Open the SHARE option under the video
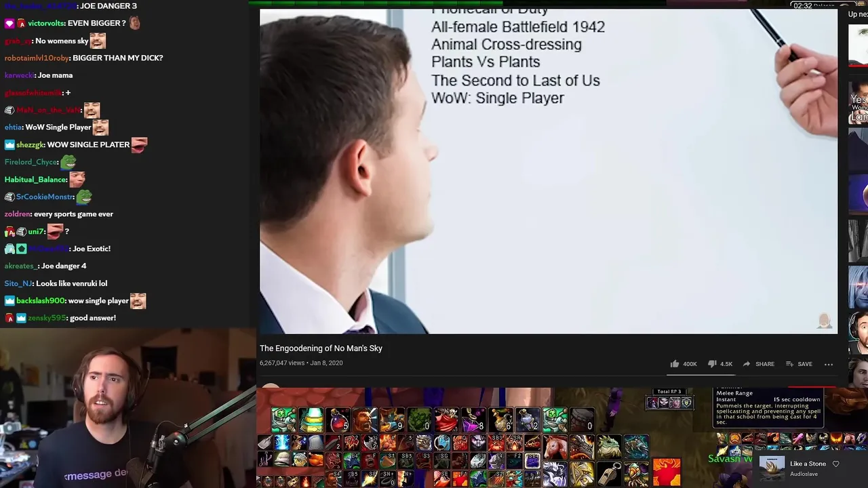Image resolution: width=868 pixels, height=488 pixels. coord(758,364)
